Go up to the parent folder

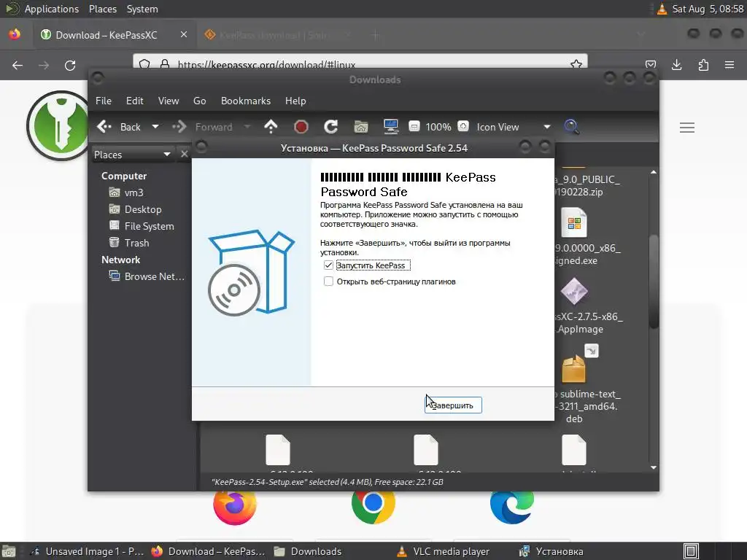tap(271, 127)
